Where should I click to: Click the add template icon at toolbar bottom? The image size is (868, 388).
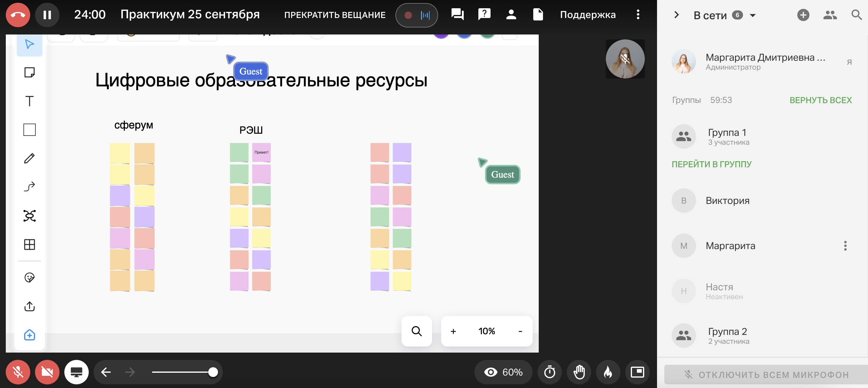point(29,335)
